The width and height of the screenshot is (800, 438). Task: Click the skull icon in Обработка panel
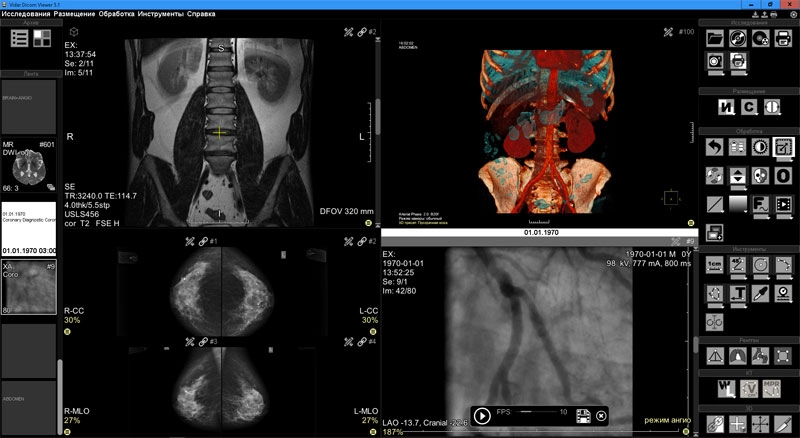(762, 176)
